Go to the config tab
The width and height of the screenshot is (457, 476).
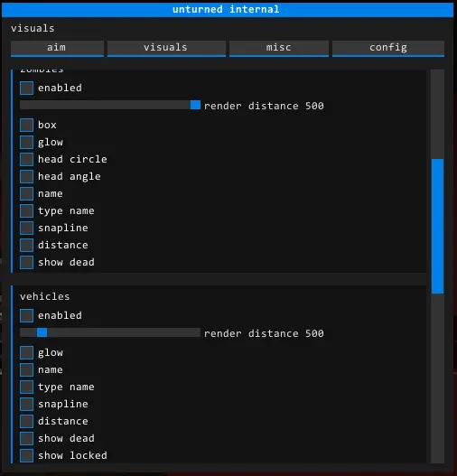click(x=388, y=48)
